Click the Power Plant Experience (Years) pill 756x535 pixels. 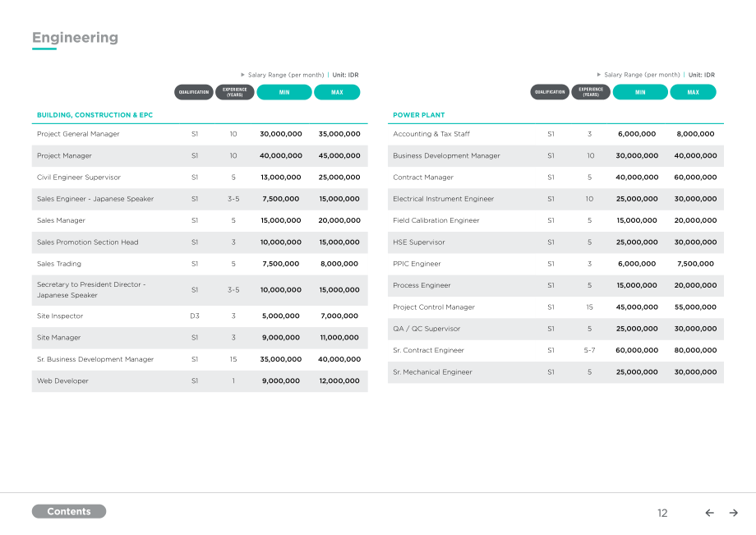click(x=591, y=92)
